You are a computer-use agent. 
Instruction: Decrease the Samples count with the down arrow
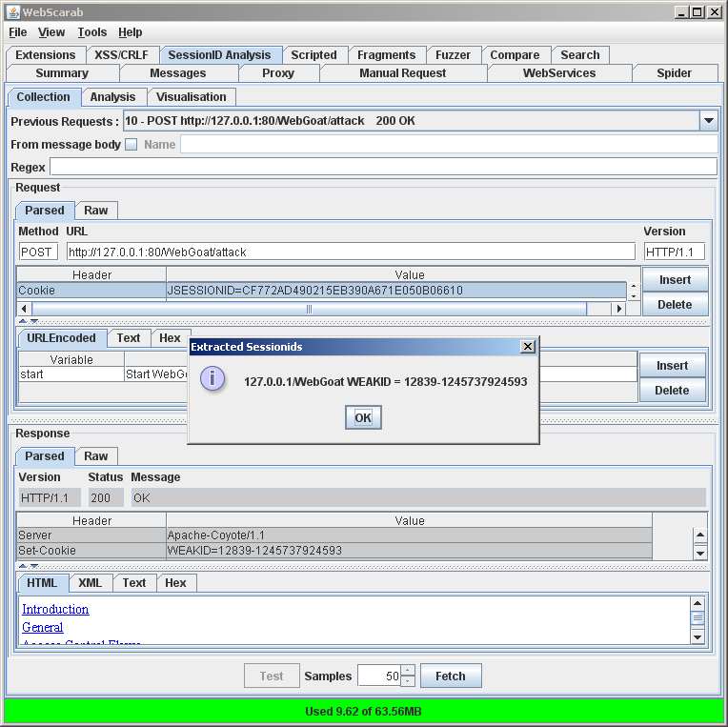408,681
